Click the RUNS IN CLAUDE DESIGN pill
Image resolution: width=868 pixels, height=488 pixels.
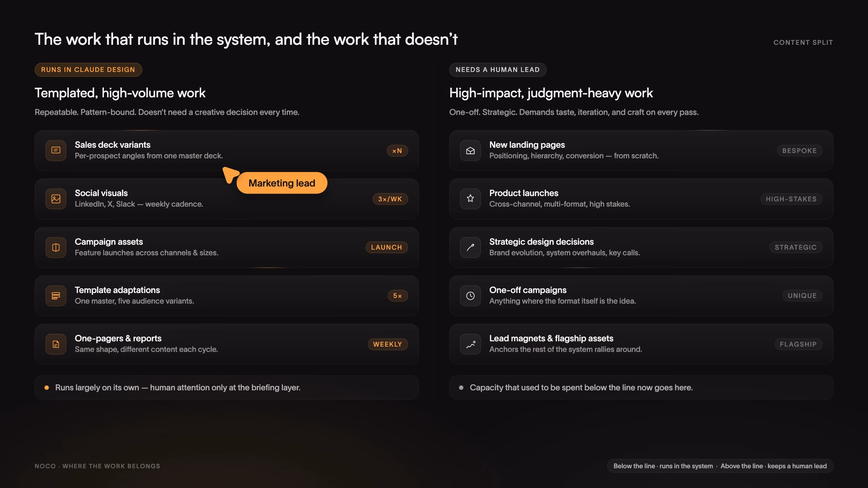point(88,70)
